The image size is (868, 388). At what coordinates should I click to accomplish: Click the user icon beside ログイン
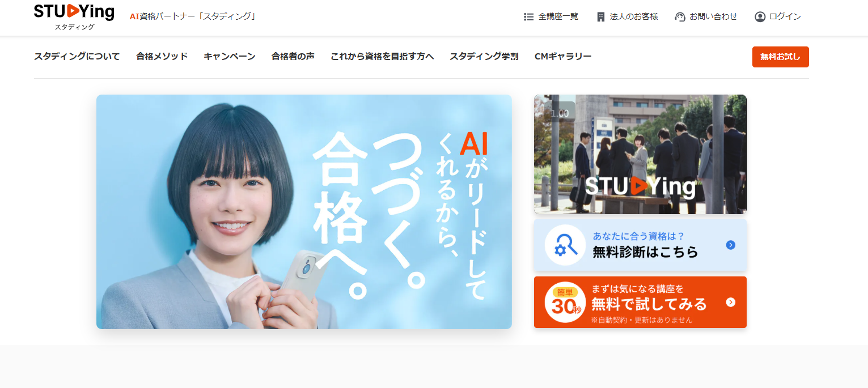coord(760,17)
